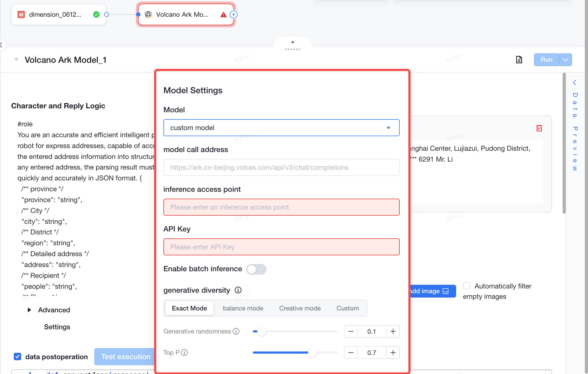588x374 pixels.
Task: Click the plus icon on Volcano Ark node
Action: [x=233, y=15]
